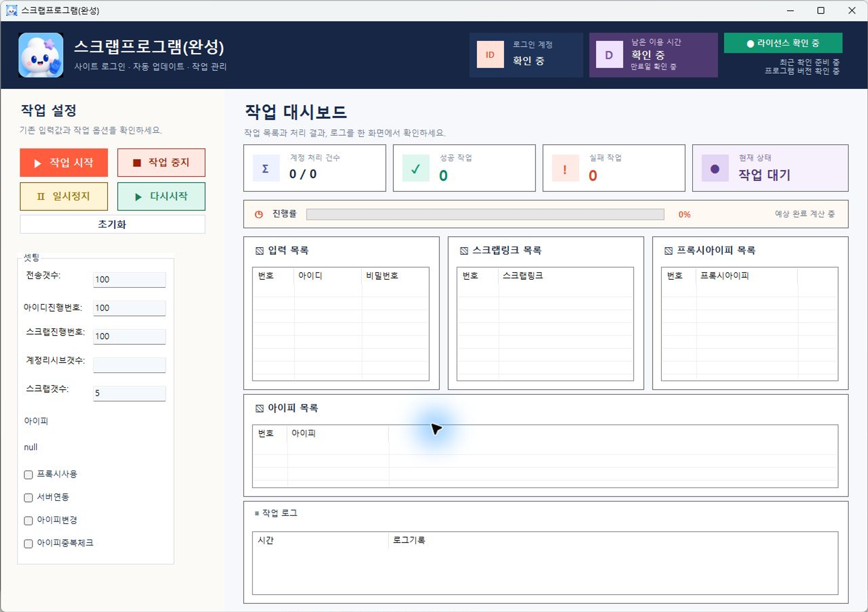Click the icon beside 아이피 목록 heading
This screenshot has width=868, height=612.
259,408
